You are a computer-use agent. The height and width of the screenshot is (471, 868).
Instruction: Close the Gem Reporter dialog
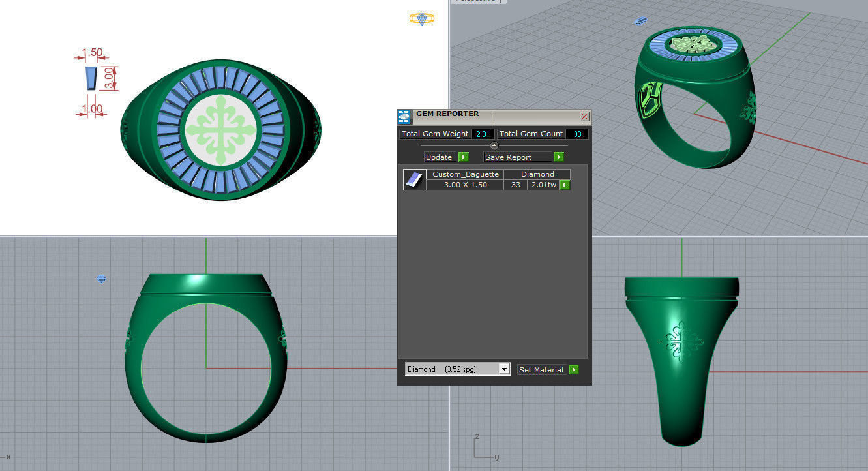click(x=584, y=117)
